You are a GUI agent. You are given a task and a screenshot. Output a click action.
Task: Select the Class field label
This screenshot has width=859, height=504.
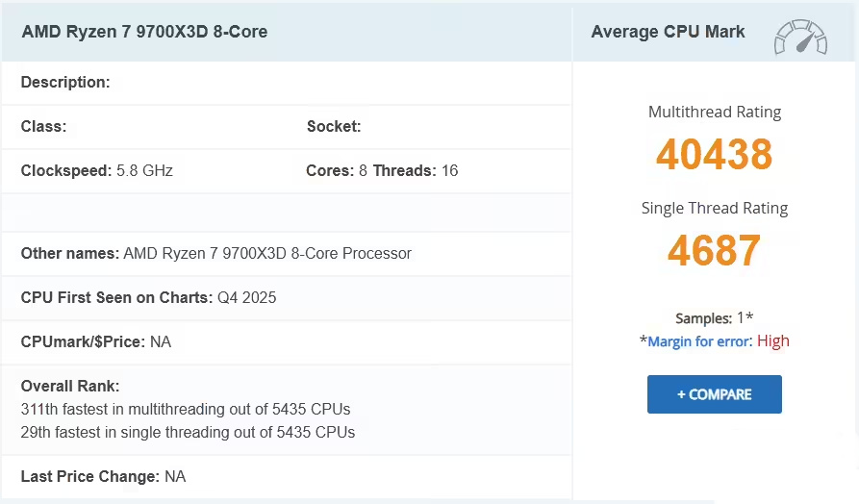point(43,127)
